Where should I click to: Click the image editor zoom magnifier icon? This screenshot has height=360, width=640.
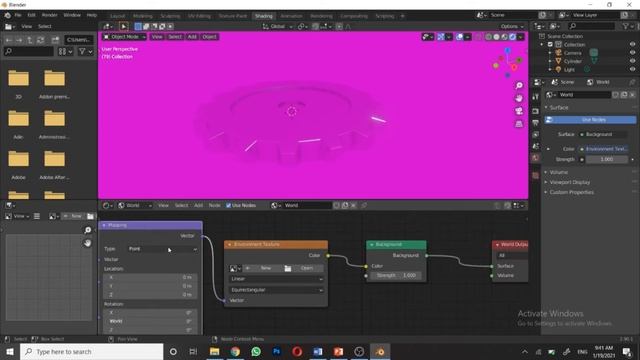[87, 230]
